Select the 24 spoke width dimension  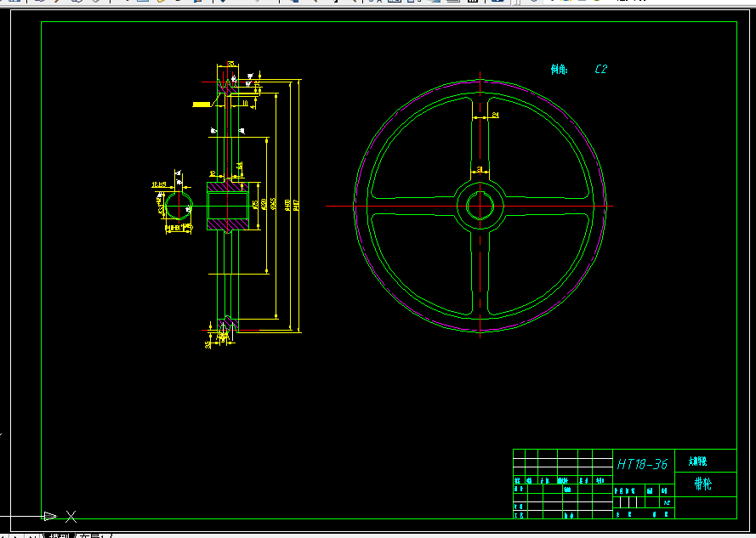[x=495, y=115]
